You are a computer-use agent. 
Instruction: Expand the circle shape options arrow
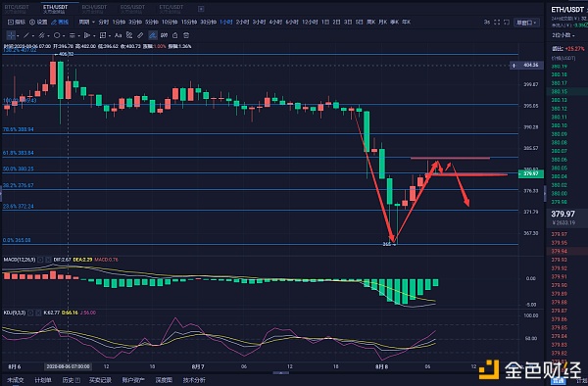pos(64,36)
